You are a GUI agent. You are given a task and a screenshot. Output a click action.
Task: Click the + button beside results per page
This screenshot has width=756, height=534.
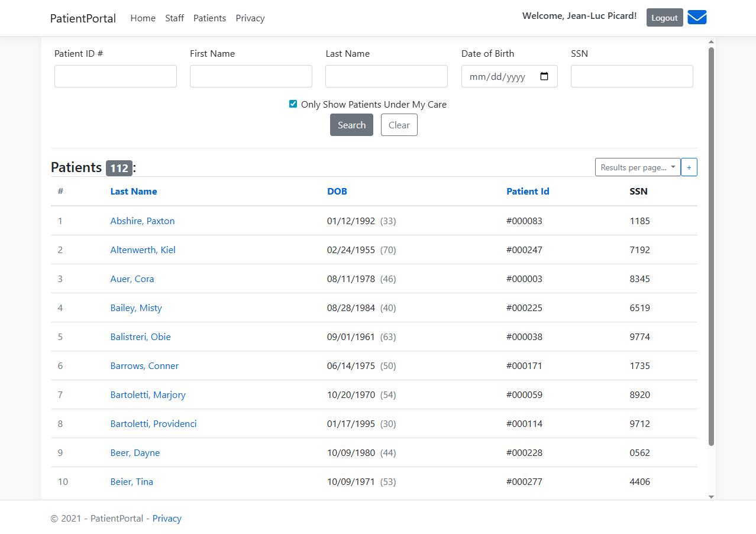(x=689, y=167)
